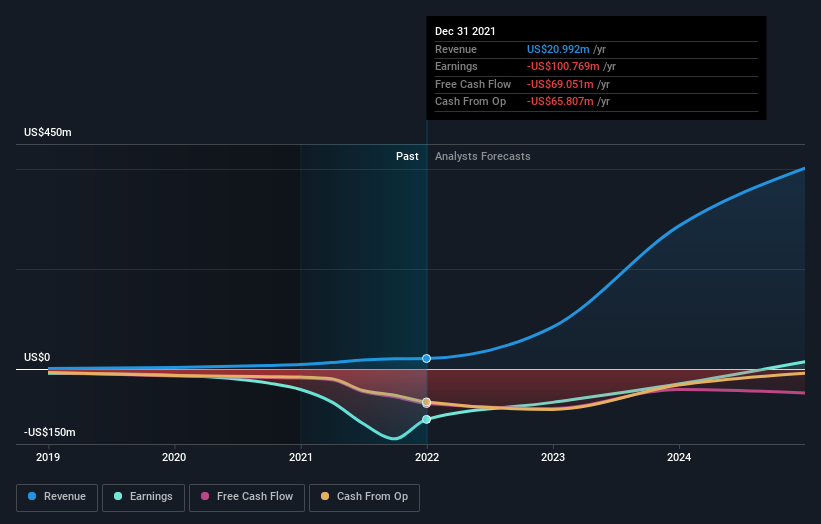821x524 pixels.
Task: Click the -US$65.807m cash from op value
Action: (560, 102)
